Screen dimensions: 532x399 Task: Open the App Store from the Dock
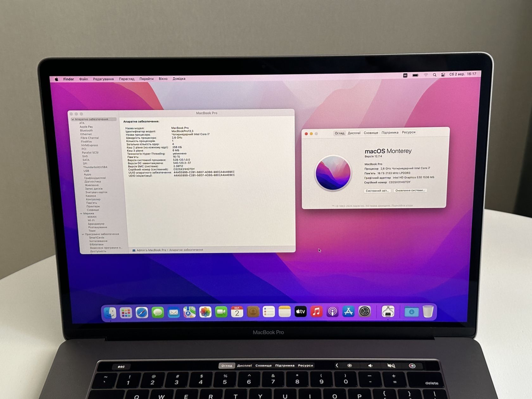[x=348, y=312]
